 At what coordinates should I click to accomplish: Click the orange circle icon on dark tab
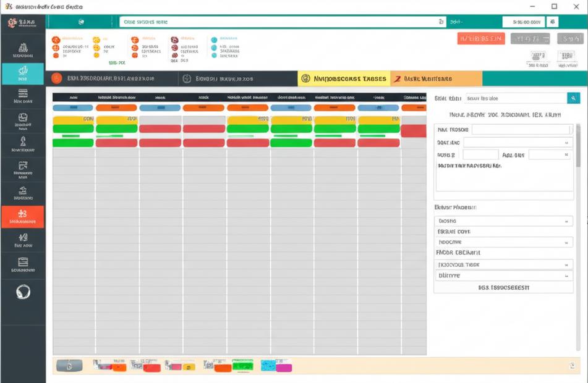(57, 78)
